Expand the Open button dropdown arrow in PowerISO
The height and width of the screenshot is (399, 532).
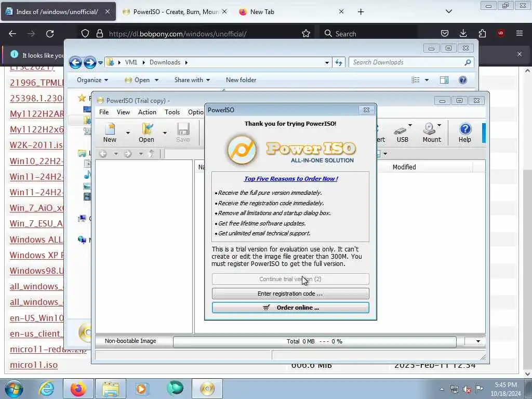tap(165, 132)
